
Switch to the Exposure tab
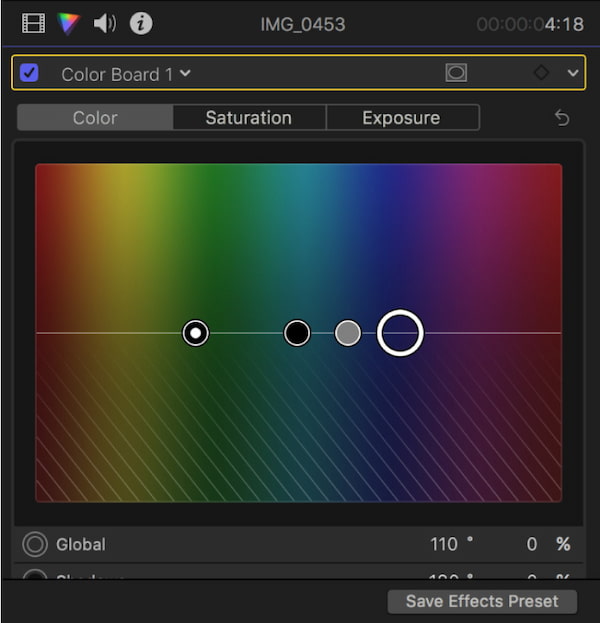tap(403, 118)
